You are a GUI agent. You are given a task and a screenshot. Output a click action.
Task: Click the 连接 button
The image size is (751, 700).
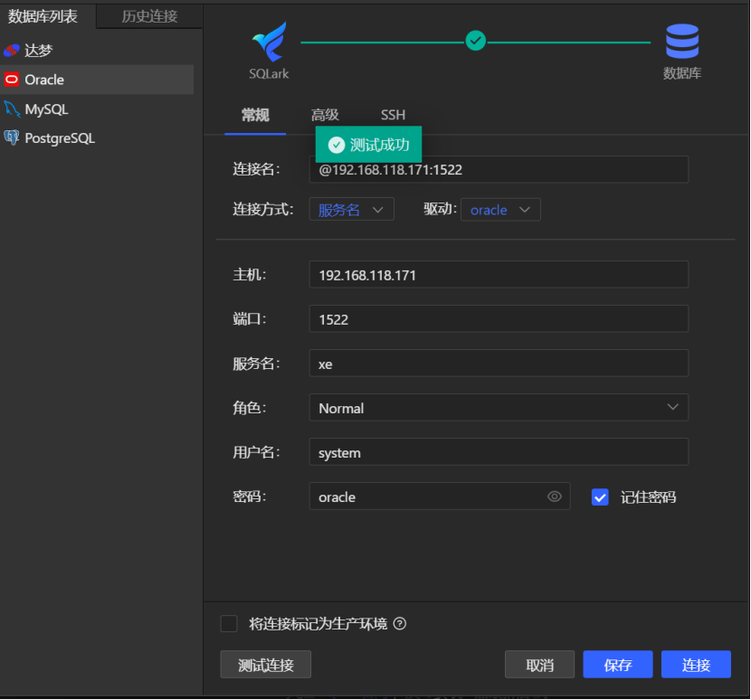[x=696, y=665]
